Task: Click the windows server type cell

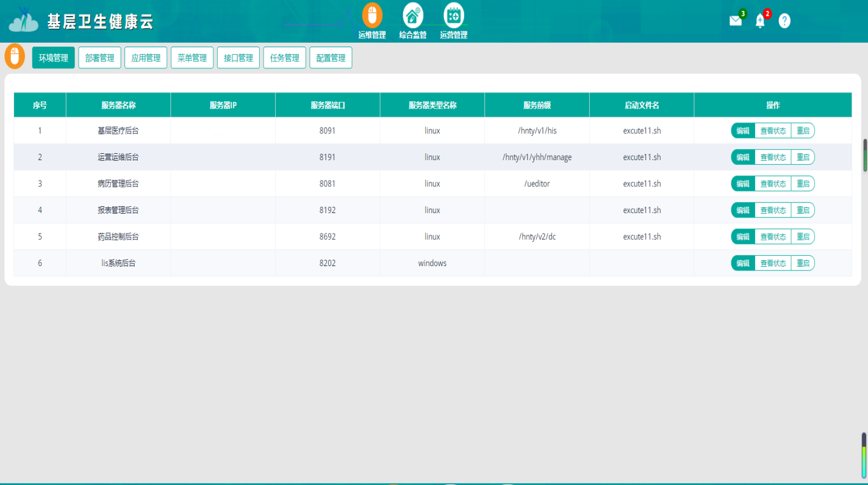Action: [433, 263]
